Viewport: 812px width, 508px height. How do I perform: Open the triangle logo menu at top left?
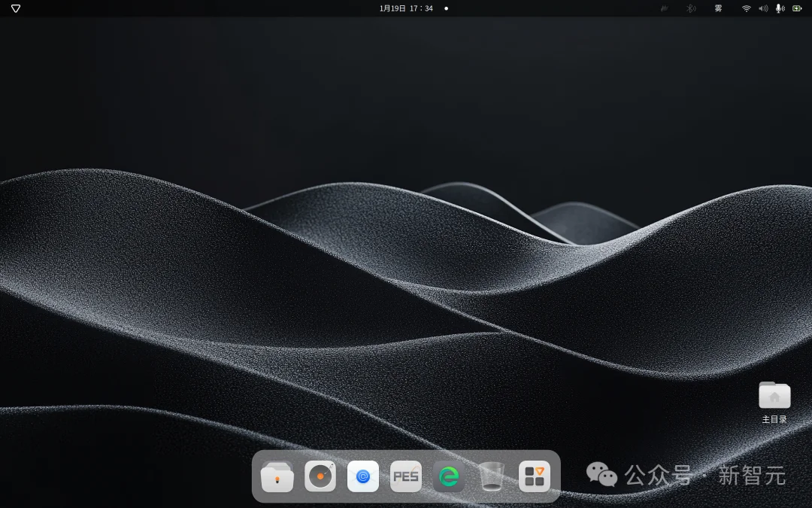pos(16,8)
